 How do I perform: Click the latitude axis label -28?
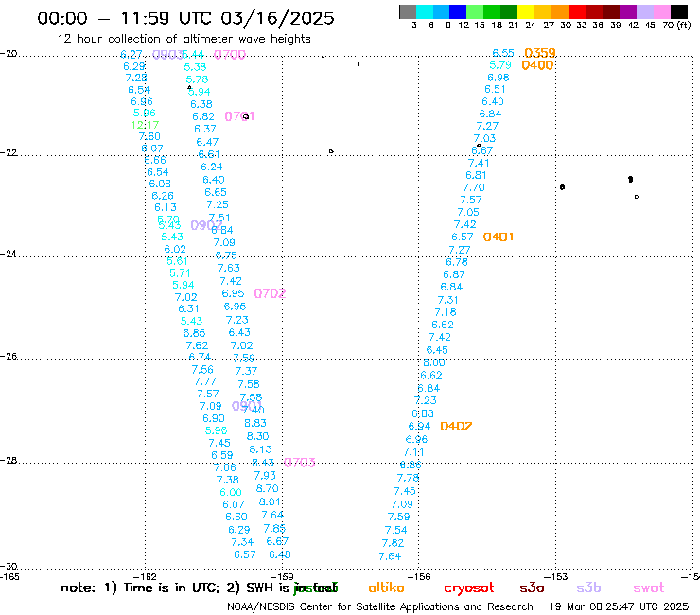[x=9, y=460]
